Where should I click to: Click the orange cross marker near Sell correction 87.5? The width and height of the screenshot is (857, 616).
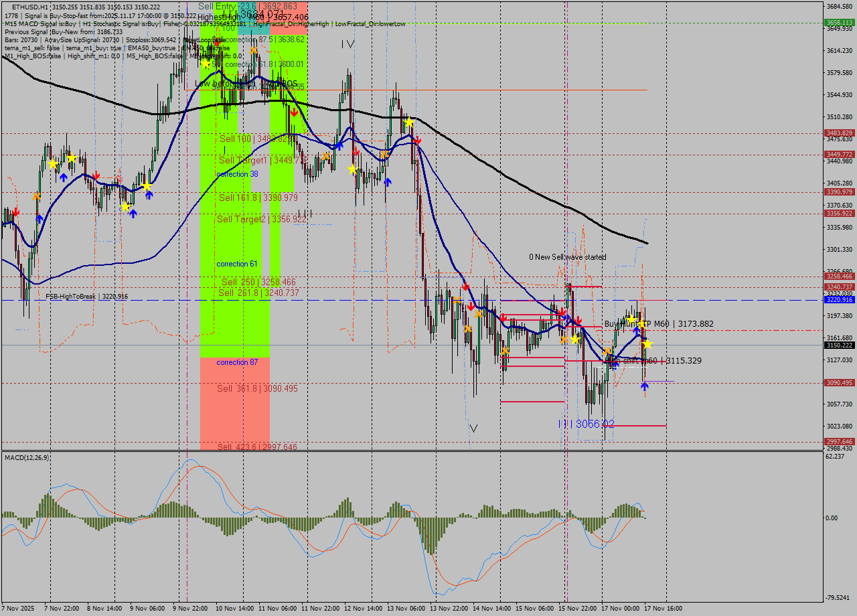pyautogui.click(x=253, y=50)
